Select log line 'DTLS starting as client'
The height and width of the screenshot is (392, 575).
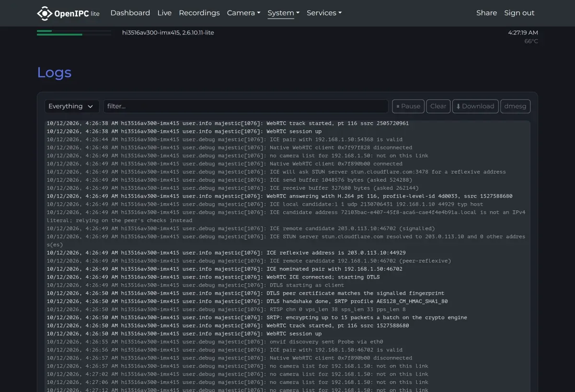[195, 285]
